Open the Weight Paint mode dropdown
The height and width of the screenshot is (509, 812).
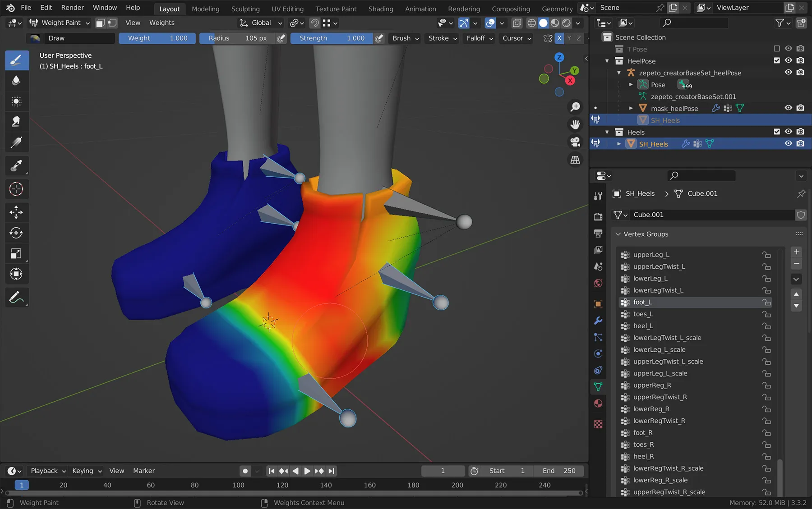coord(60,23)
